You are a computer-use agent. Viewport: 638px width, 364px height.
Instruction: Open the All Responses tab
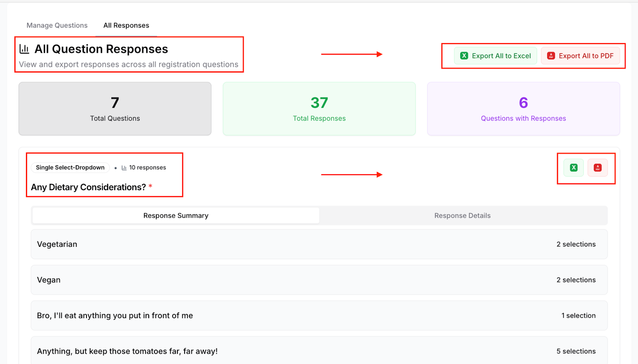click(x=126, y=26)
